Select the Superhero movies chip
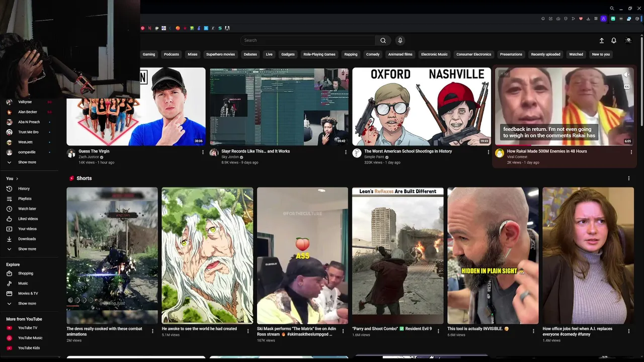 (x=220, y=54)
